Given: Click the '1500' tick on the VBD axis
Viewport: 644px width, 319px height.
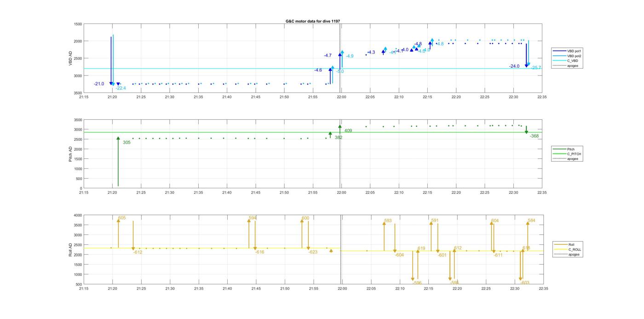Looking at the screenshot, I should pyautogui.click(x=78, y=24).
